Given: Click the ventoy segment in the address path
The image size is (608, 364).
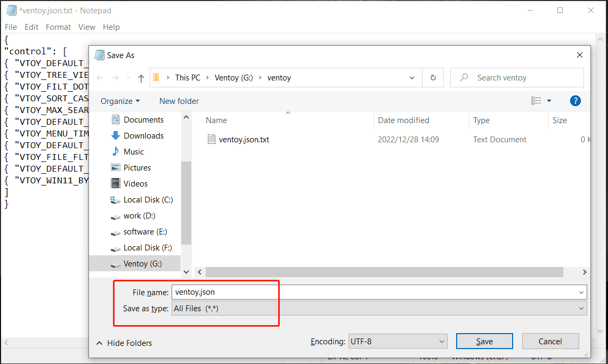Looking at the screenshot, I should point(279,78).
